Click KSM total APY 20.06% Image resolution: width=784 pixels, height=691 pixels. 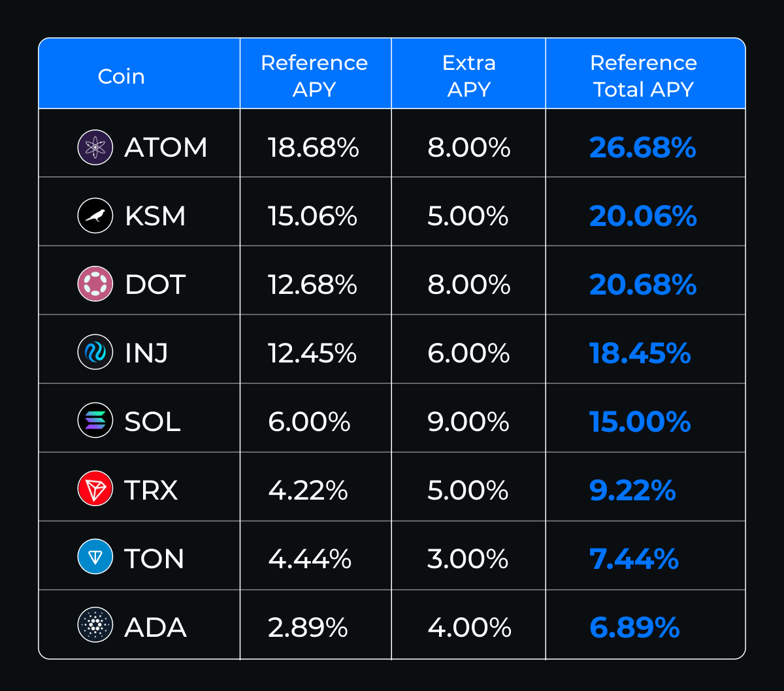pos(642,216)
